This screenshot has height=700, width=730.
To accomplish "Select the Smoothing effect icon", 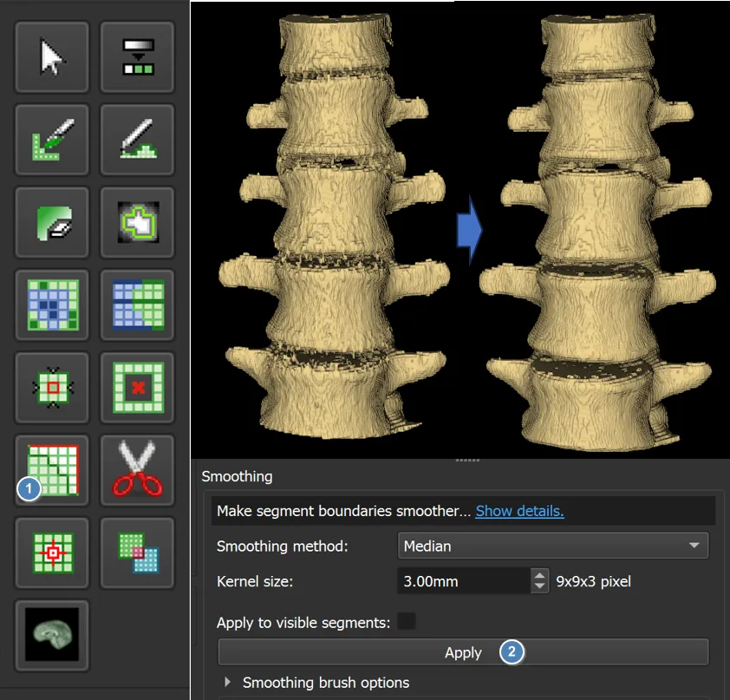I will click(x=52, y=470).
